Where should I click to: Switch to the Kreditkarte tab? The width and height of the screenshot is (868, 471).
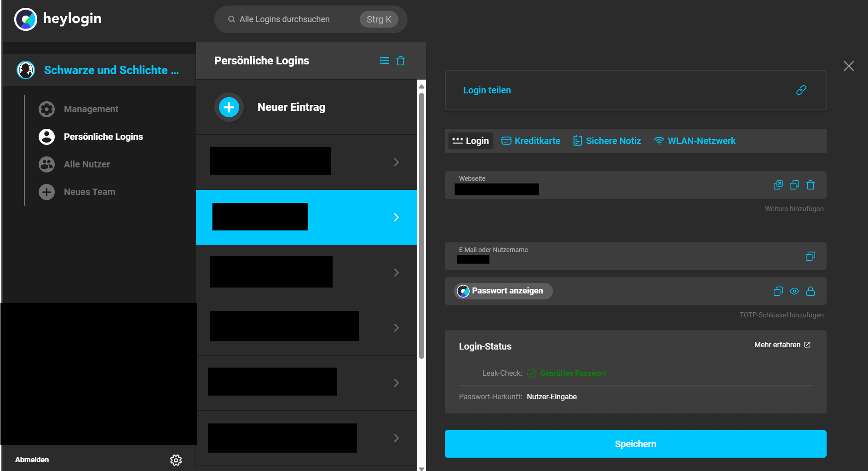tap(531, 141)
